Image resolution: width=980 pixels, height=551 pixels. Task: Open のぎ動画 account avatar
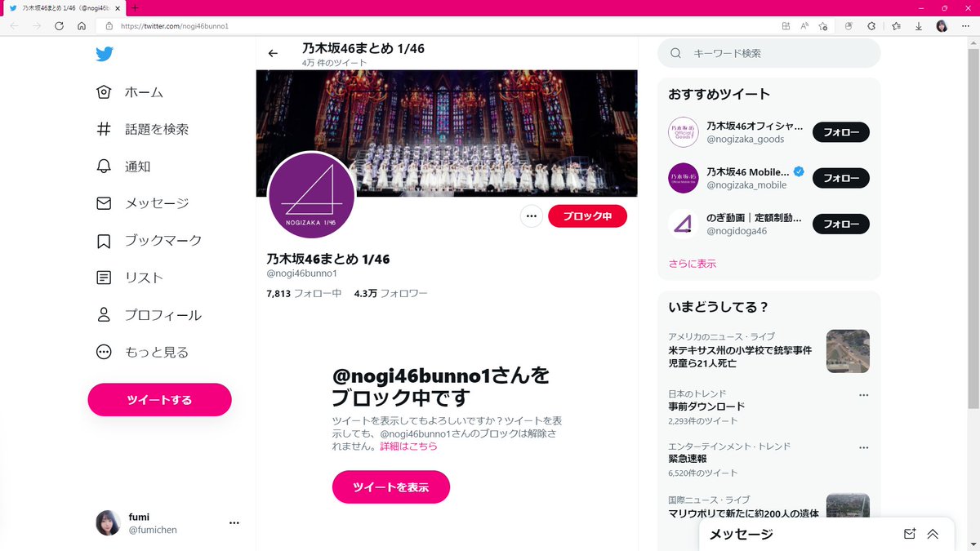(684, 224)
